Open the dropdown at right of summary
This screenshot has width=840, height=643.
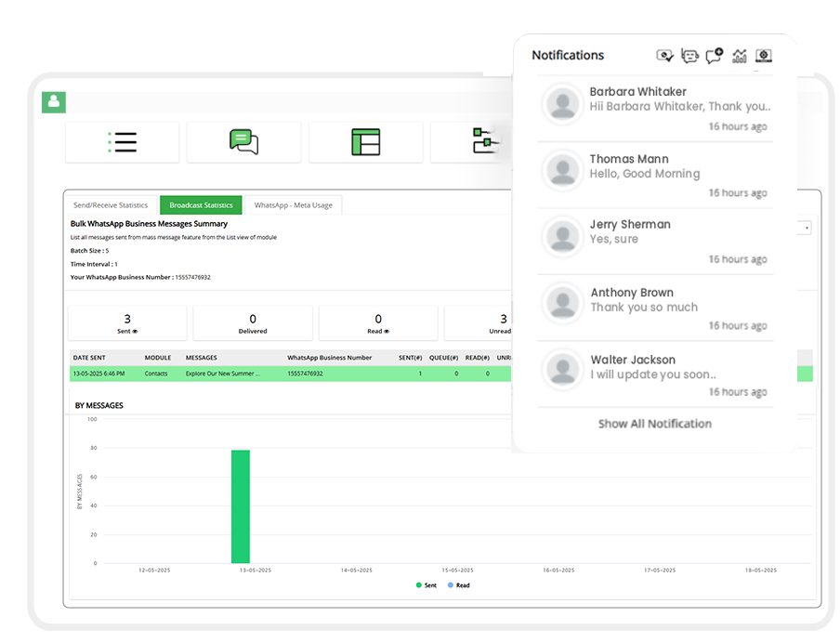tap(806, 228)
